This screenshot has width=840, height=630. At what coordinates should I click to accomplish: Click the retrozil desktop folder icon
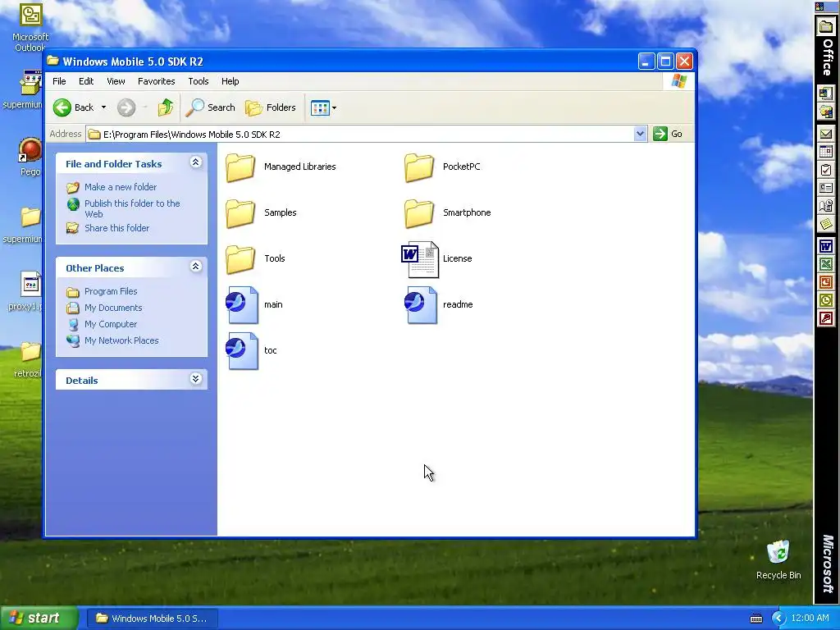[x=30, y=352]
